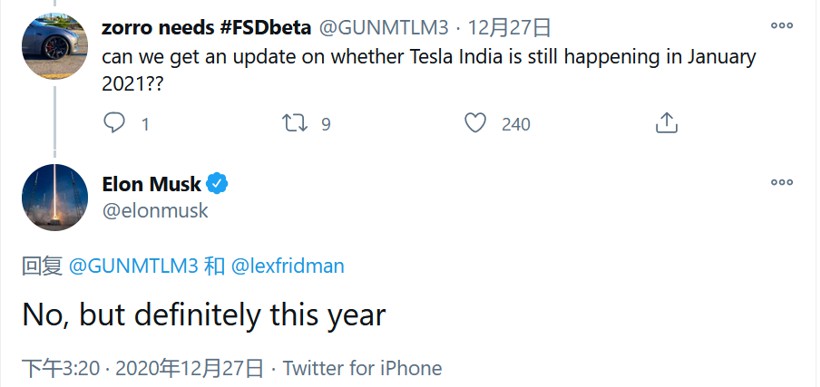Open @lexfridman mention in reply line
820x387 pixels.
pos(288,266)
